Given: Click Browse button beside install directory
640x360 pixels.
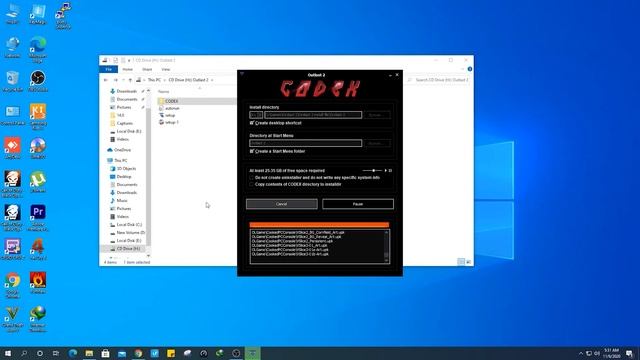Looking at the screenshot, I should [377, 115].
